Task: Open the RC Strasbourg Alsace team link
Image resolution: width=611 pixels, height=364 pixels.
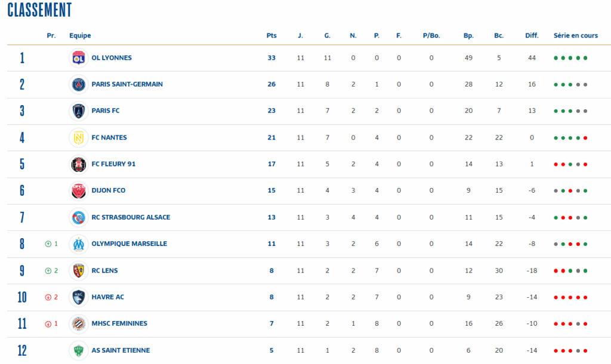Action: pyautogui.click(x=131, y=217)
